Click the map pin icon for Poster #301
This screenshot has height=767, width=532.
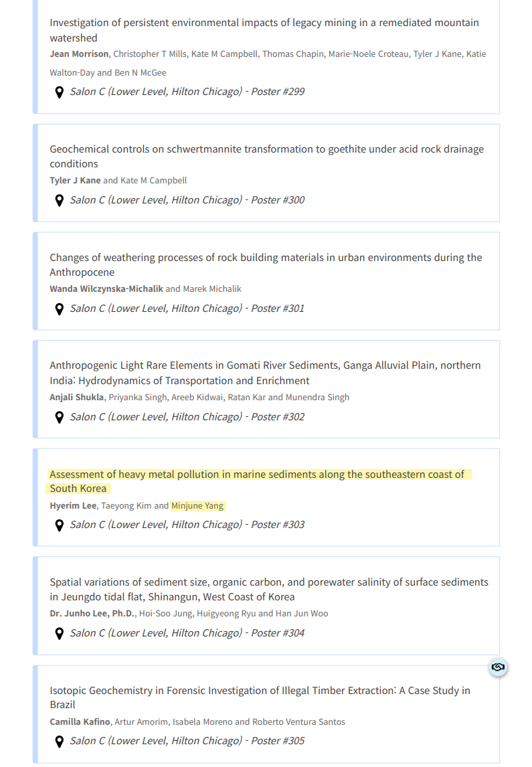tap(59, 309)
